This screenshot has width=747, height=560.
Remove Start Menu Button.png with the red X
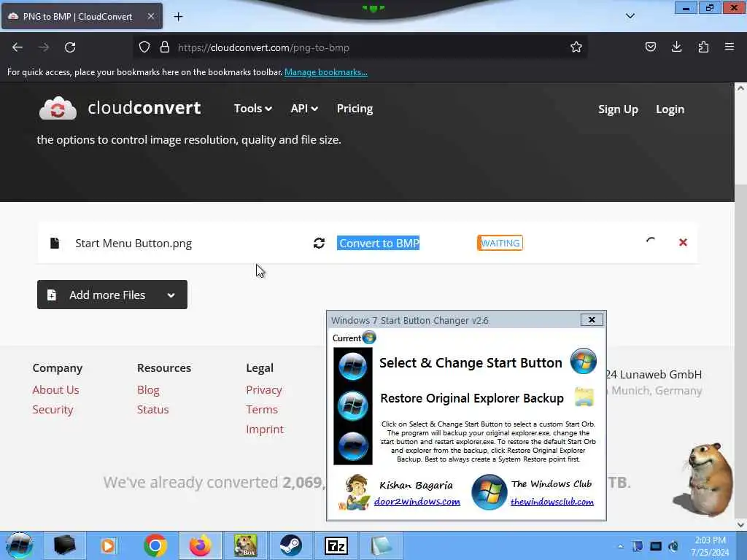[x=683, y=242]
